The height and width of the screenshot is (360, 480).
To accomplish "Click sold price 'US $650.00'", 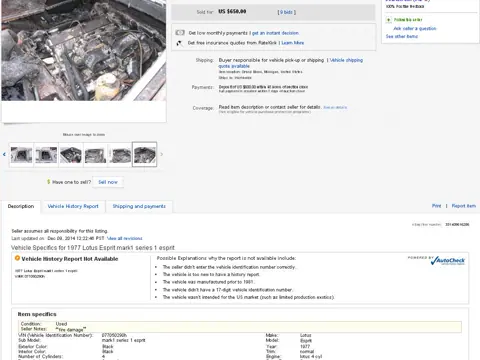I will pos(232,12).
